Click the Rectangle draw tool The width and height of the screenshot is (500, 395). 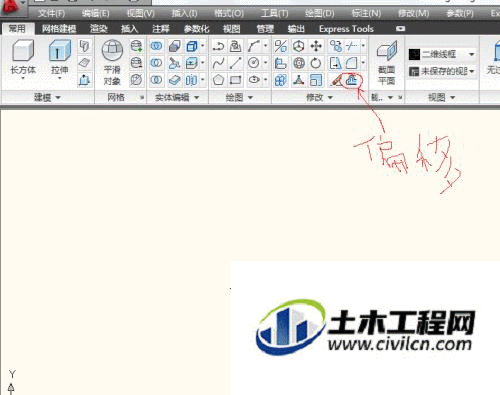coord(236,80)
